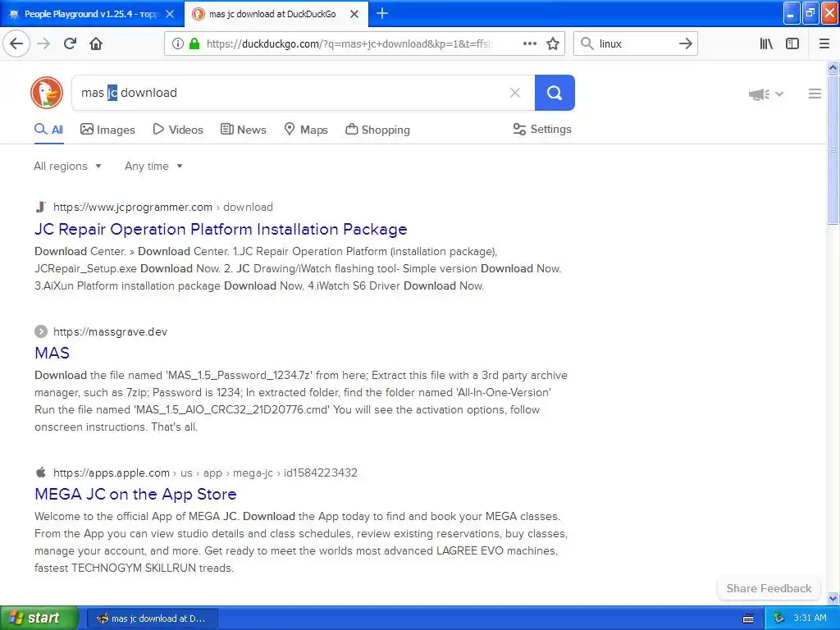Screen dimensions: 840x630
Task: Click the massgrave site favicon
Action: click(x=41, y=331)
